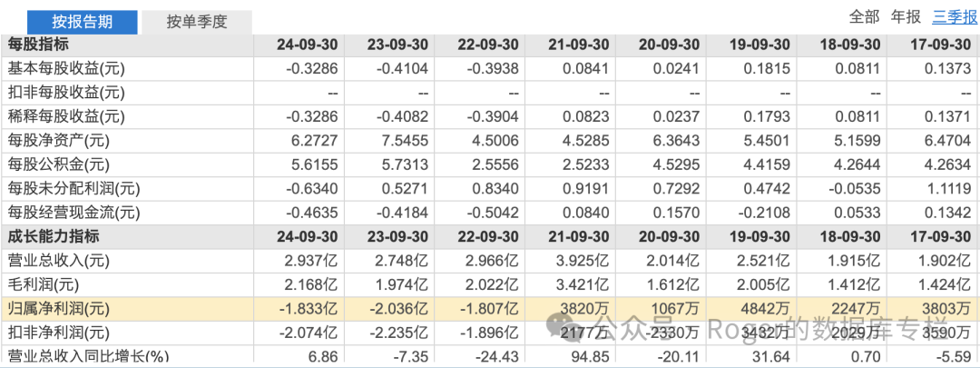Viewport: 980px width, 368px height.
Task: Click the 每股指标 section header
Action: (x=38, y=44)
